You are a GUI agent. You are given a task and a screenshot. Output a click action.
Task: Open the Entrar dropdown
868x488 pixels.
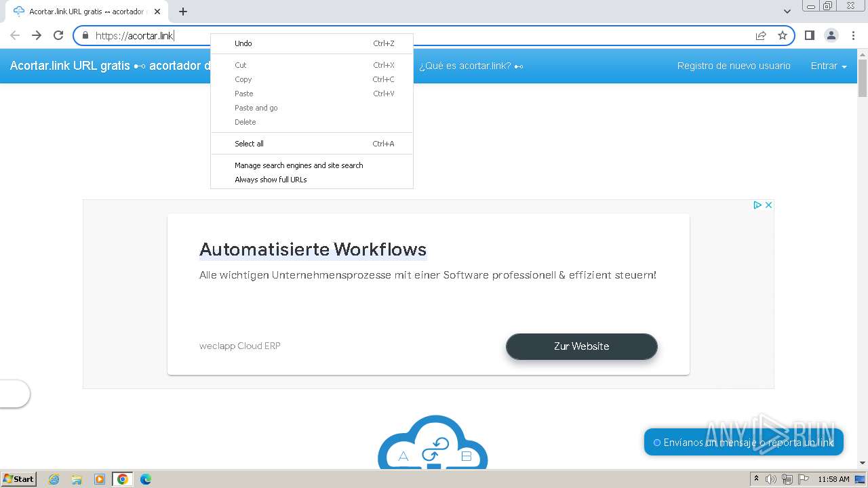click(829, 66)
